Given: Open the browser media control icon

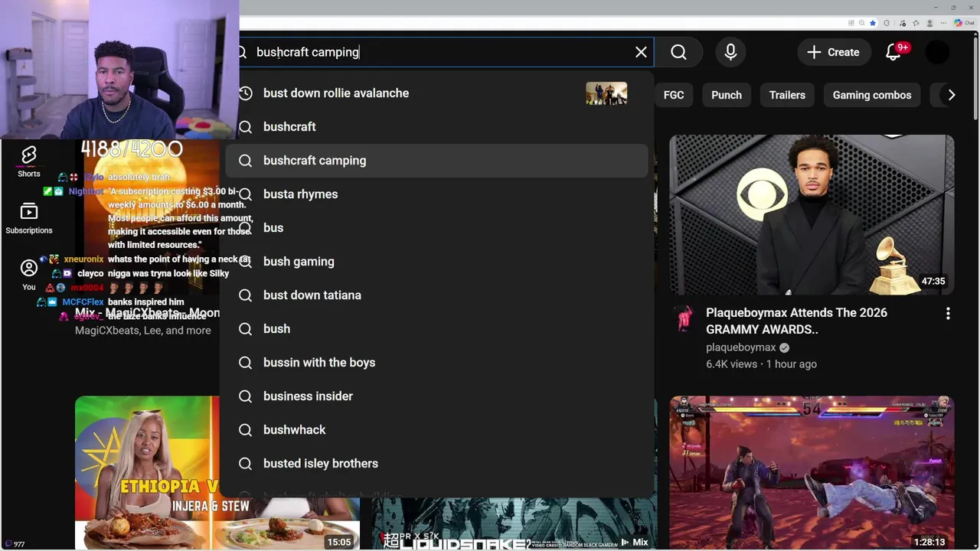Looking at the screenshot, I should pos(903,24).
